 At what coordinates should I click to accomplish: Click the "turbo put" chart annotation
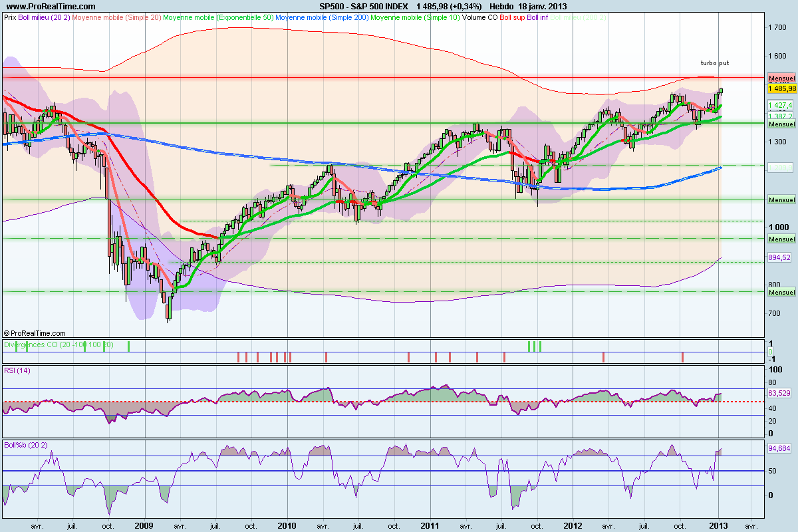tap(715, 63)
